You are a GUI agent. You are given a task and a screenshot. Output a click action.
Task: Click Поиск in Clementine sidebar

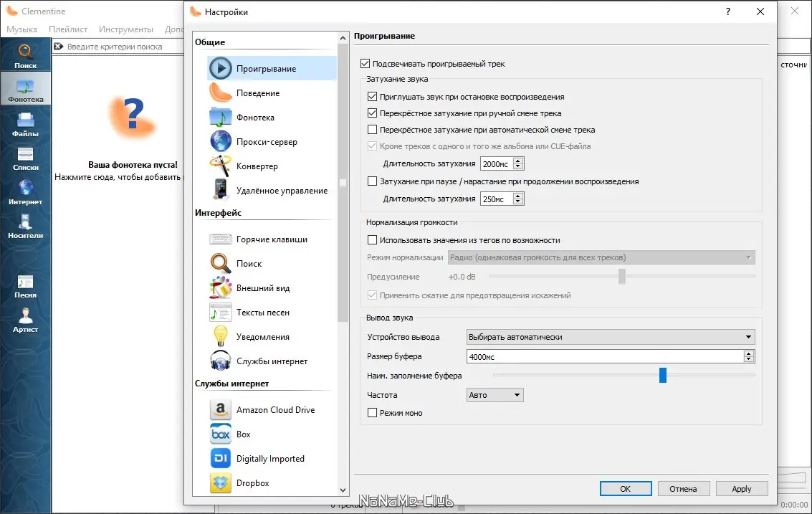click(x=25, y=56)
